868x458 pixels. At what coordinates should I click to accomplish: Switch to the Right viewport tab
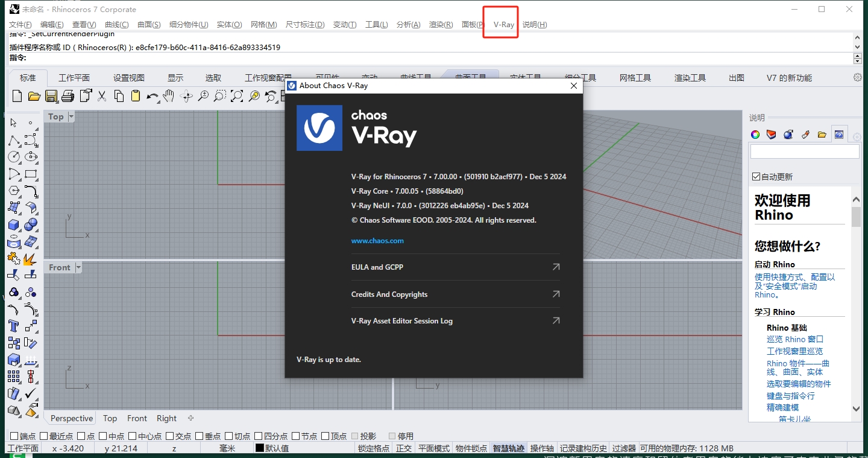166,418
